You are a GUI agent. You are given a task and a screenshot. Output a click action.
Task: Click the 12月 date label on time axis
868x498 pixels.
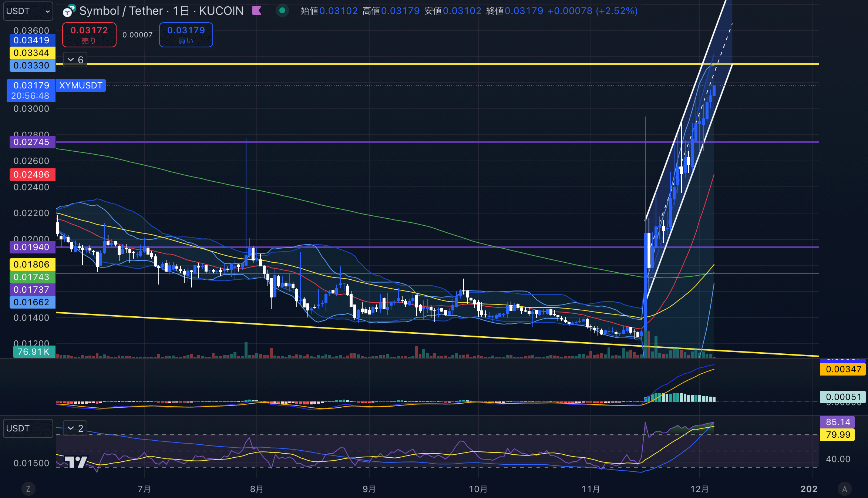[x=699, y=489]
